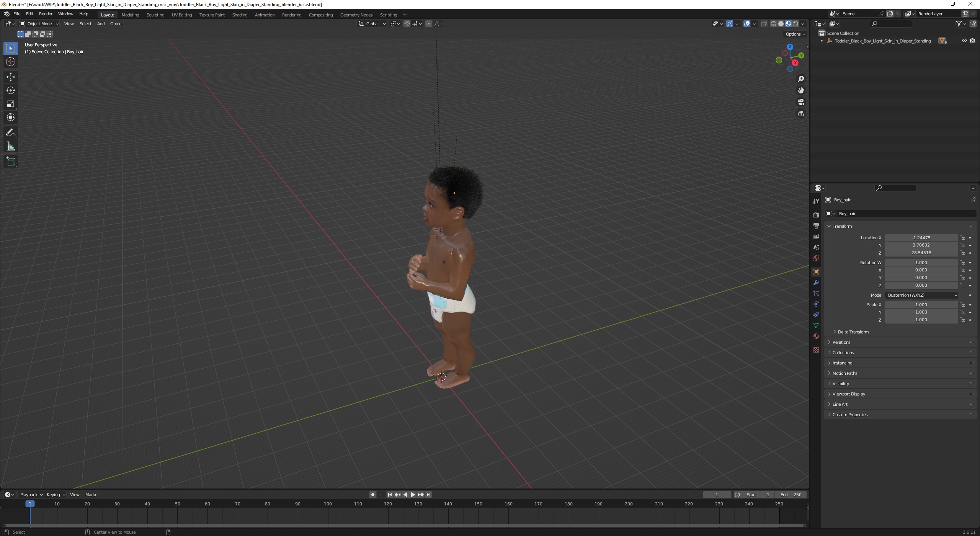The width and height of the screenshot is (980, 536).
Task: Toggle proportional editing in header
Action: 428,24
